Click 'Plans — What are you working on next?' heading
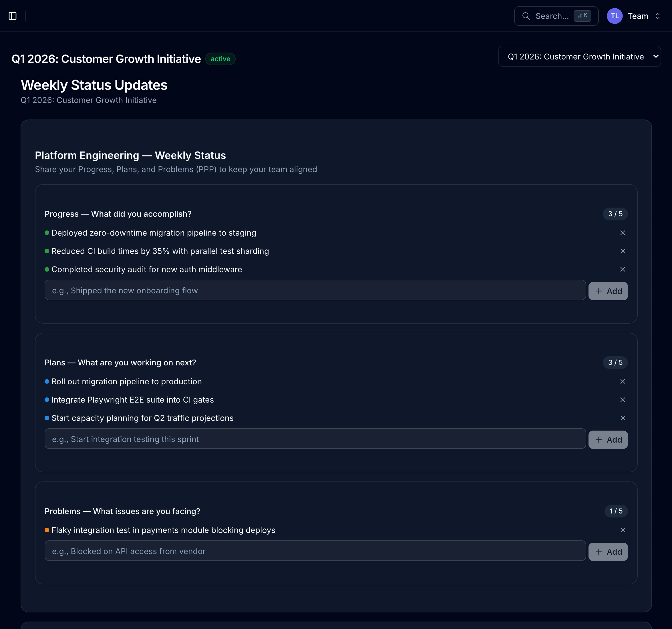The width and height of the screenshot is (672, 629). pos(120,363)
